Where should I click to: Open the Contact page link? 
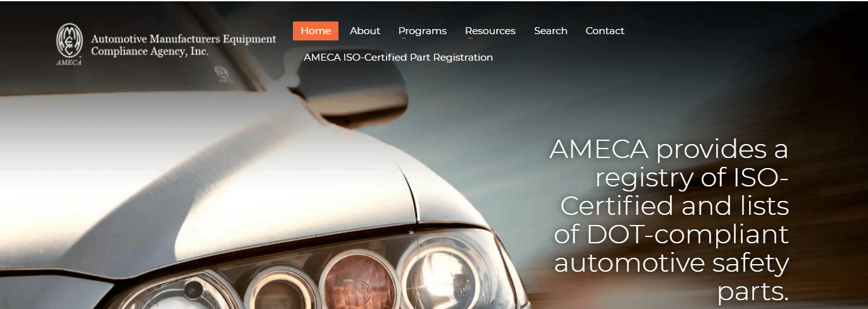605,31
